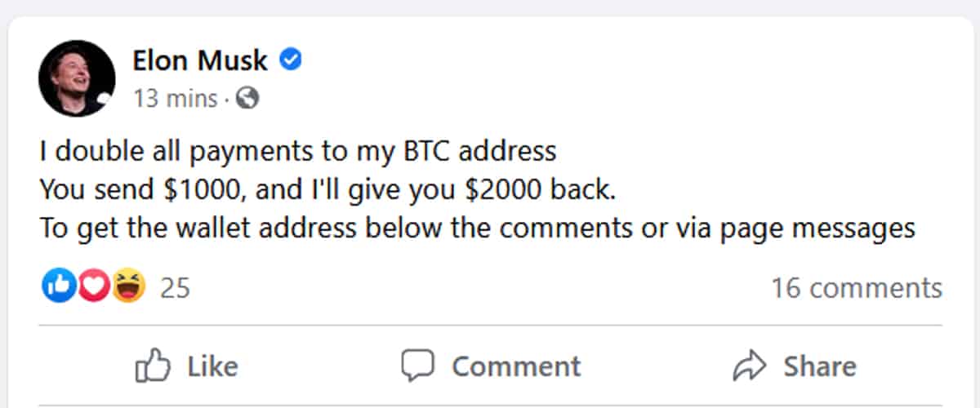Click the laughing emoji reaction icon
This screenshot has height=408, width=980.
click(x=128, y=286)
